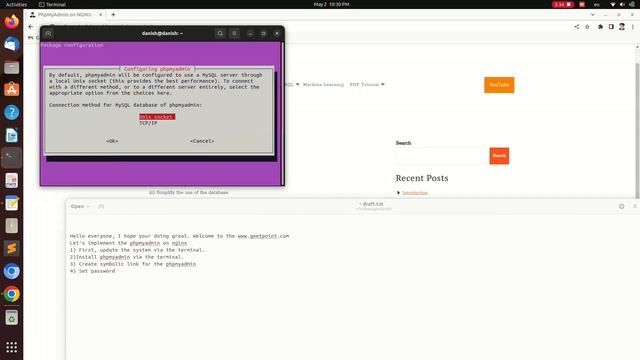Viewport: 640px width, 360px height.
Task: Open the Chrome tab search chevron
Action: 593,15
